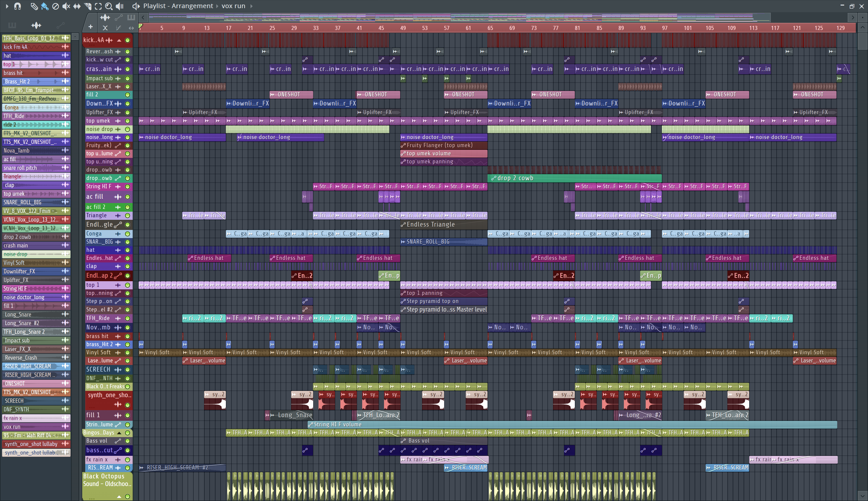Select the Conga clip in picker list
The width and height of the screenshot is (868, 501).
[36, 107]
